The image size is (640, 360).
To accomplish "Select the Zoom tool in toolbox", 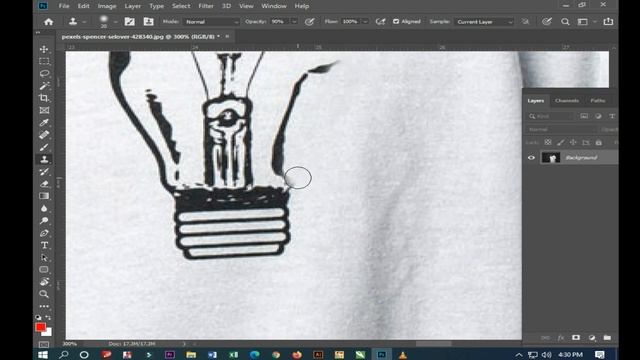I will point(44,294).
